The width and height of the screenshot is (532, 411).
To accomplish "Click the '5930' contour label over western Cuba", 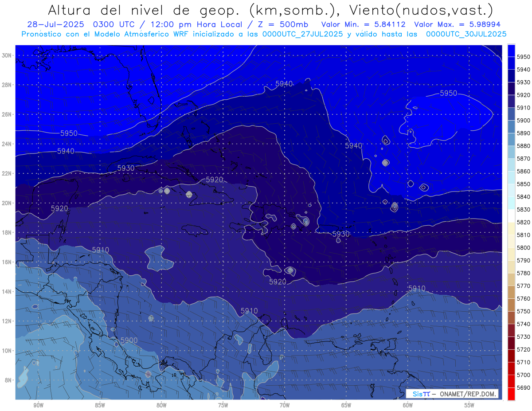I will [x=126, y=168].
